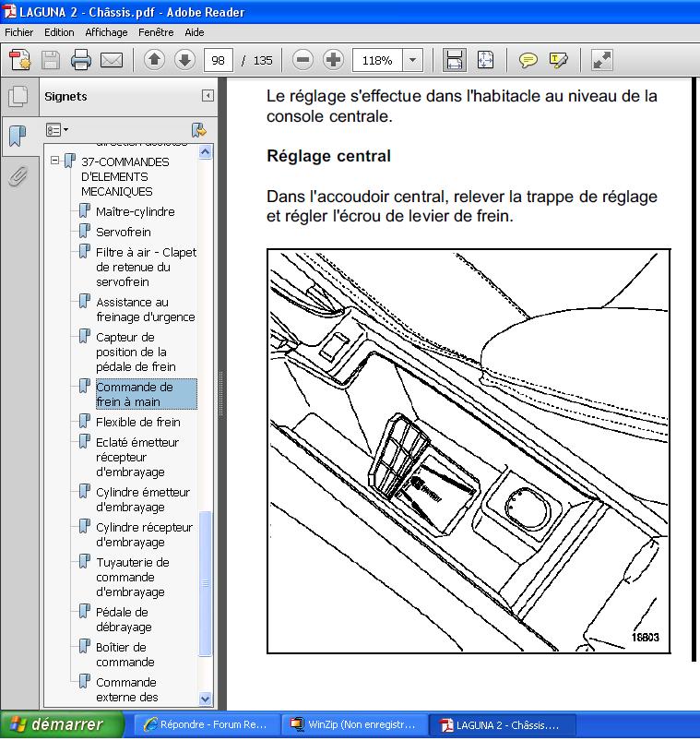Open the Fichier menu
Viewport: 700px width, 741px height.
pos(18,32)
